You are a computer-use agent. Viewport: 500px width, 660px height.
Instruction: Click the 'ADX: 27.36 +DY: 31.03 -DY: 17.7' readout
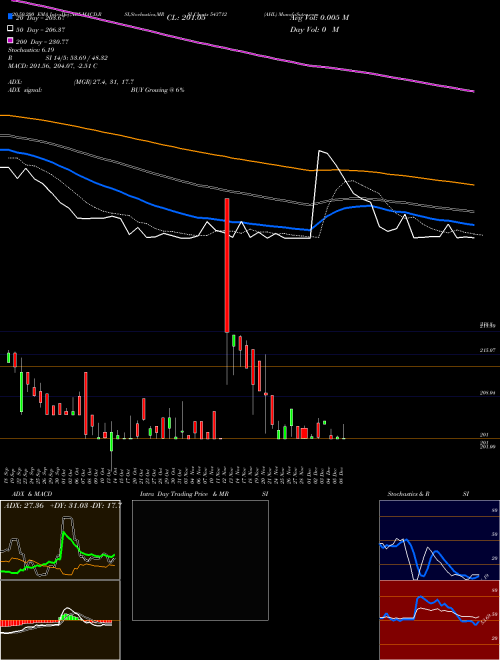pyautogui.click(x=63, y=505)
